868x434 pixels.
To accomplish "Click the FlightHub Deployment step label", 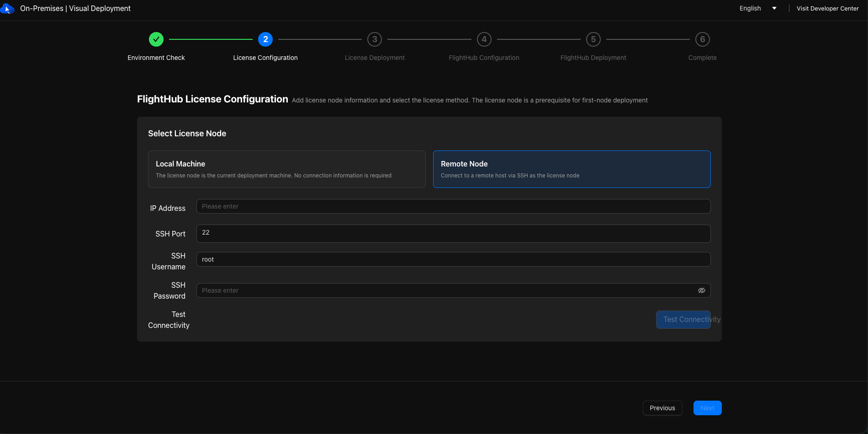I will pyautogui.click(x=593, y=58).
